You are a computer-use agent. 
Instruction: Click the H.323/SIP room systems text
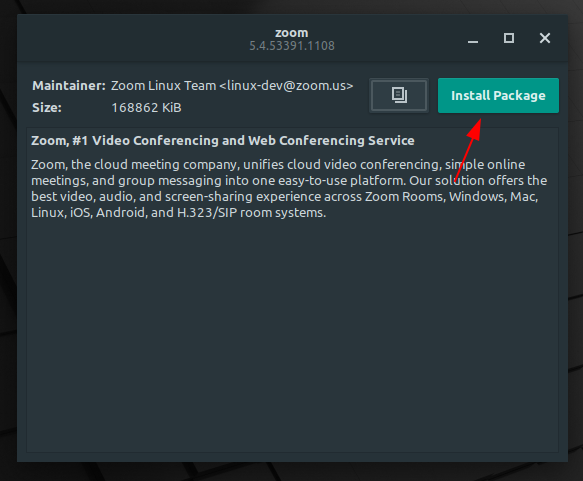coord(251,213)
